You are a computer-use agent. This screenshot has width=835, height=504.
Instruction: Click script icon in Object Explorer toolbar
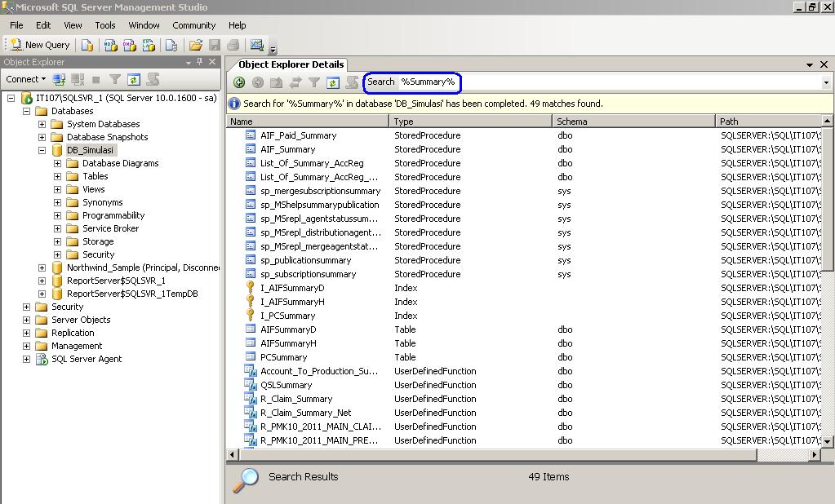pyautogui.click(x=153, y=80)
